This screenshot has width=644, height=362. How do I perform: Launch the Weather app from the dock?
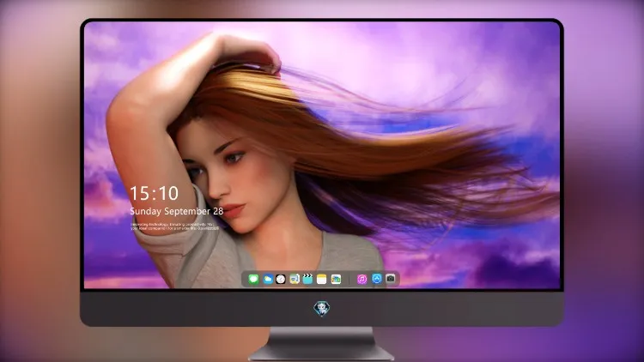pyautogui.click(x=267, y=279)
